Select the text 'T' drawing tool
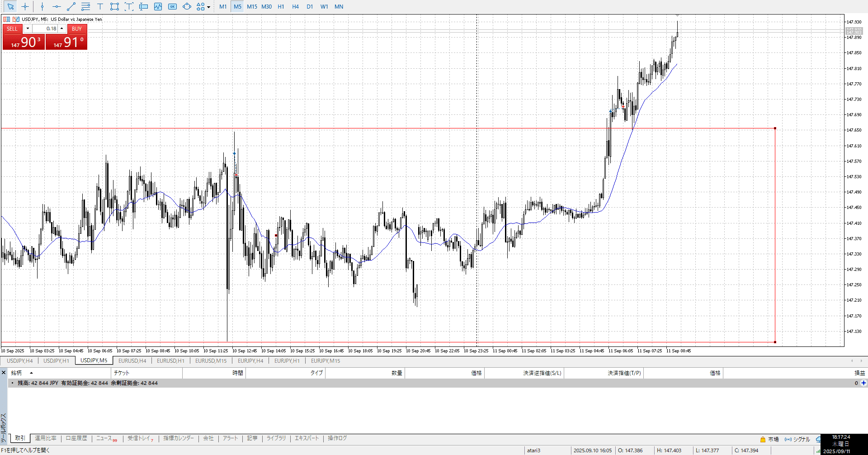Screen dimensions: 868x455 point(100,7)
